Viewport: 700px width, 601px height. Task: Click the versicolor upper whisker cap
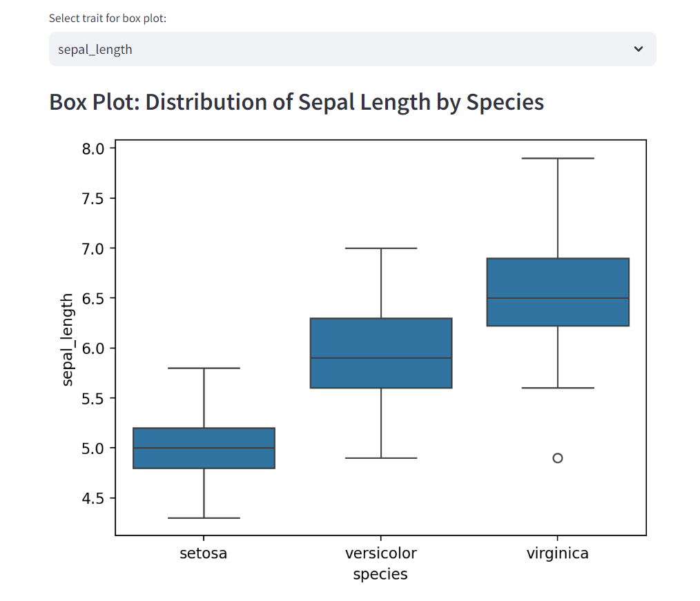coord(380,248)
